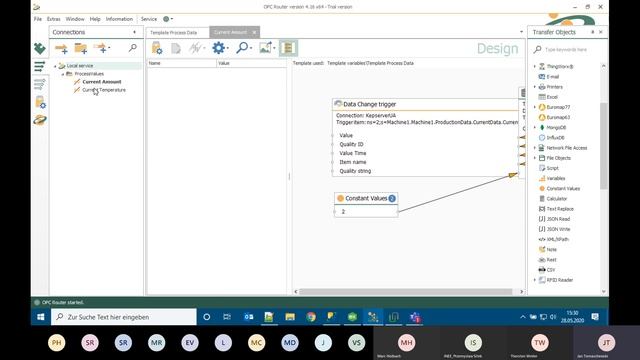Viewport: 640px width, 360px height.
Task: Click the E-mail transfer object icon
Action: coord(542,77)
